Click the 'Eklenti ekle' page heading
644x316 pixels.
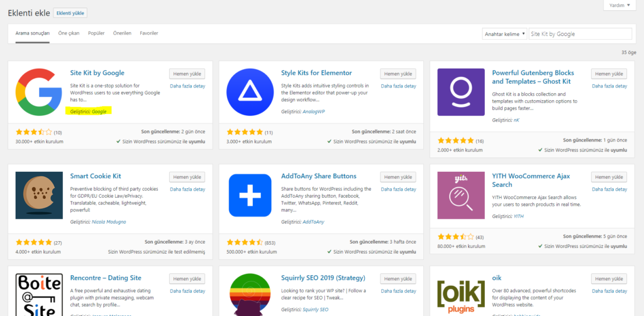(29, 13)
